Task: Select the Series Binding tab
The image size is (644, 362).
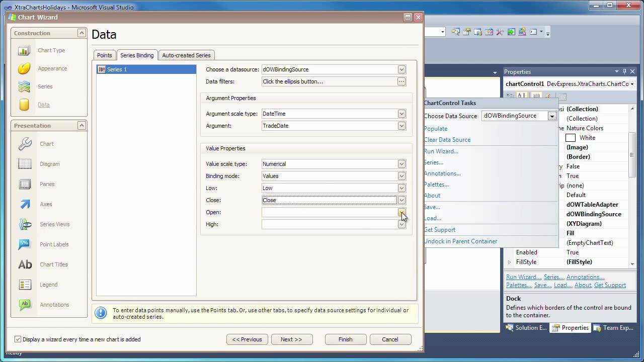Action: [137, 55]
